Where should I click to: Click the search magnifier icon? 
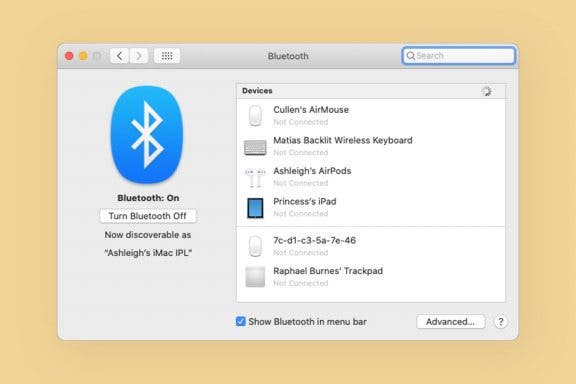pos(410,56)
